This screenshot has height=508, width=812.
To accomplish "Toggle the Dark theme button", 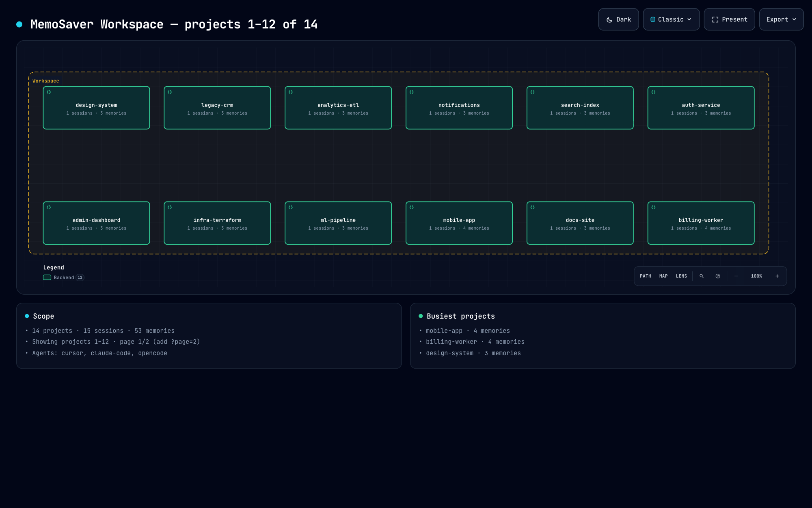I will click(618, 20).
